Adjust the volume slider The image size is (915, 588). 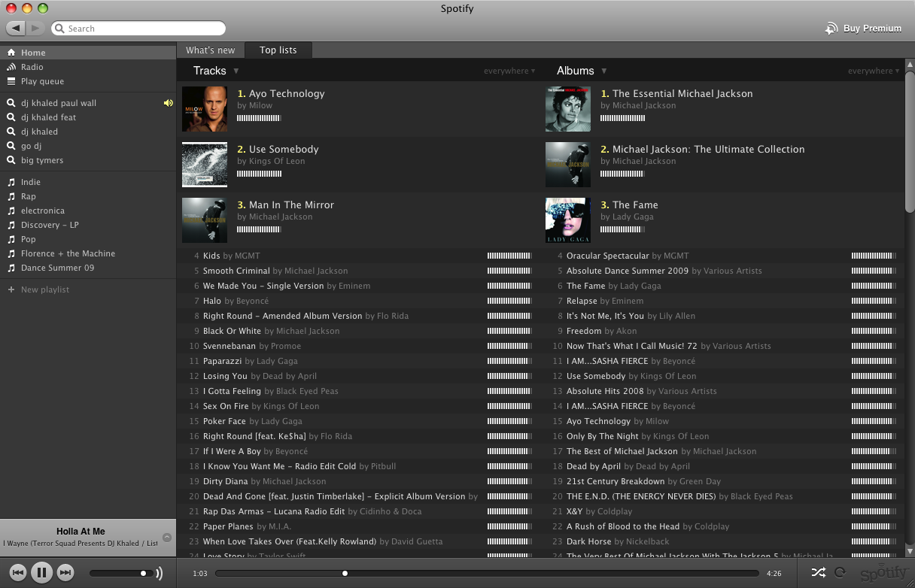click(x=120, y=573)
